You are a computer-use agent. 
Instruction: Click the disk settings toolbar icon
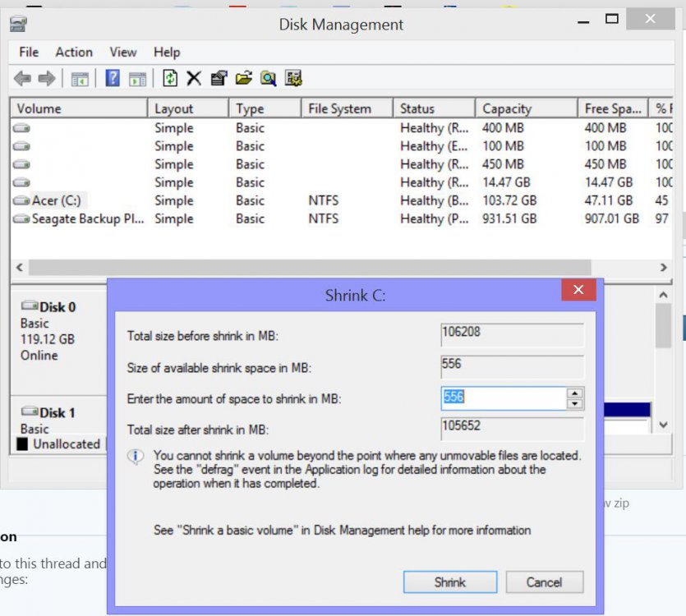(293, 78)
